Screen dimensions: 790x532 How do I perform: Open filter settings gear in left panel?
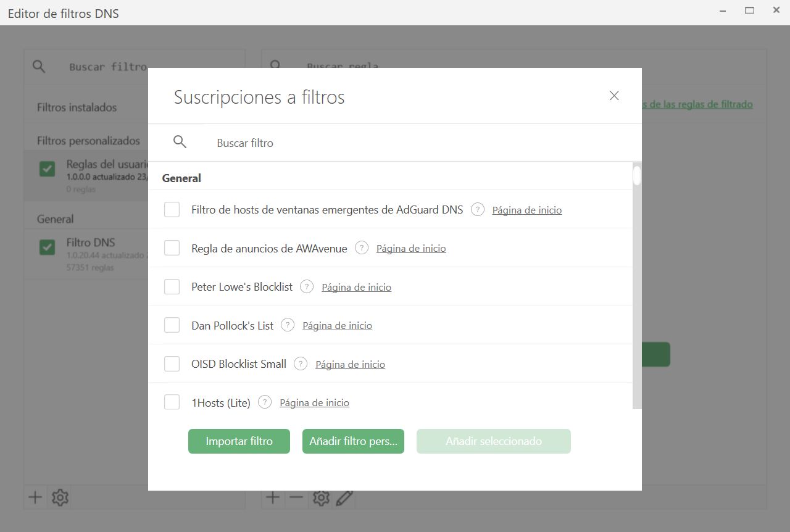60,497
